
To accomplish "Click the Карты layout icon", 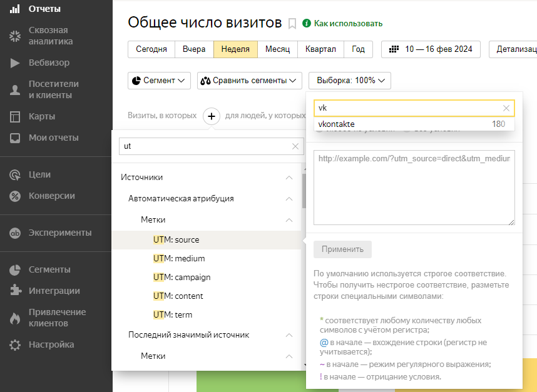I will tap(15, 117).
